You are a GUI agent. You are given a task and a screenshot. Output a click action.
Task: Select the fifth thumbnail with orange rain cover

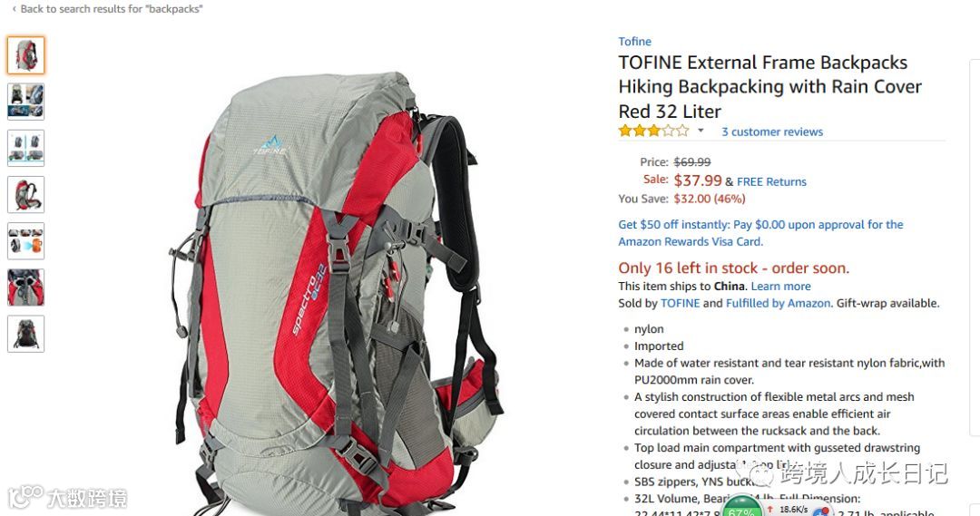click(25, 241)
